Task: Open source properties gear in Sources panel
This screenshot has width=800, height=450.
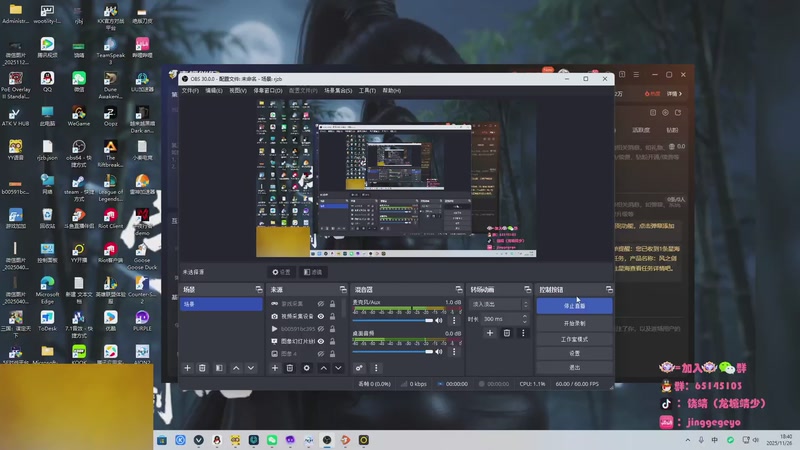Action: click(x=306, y=368)
